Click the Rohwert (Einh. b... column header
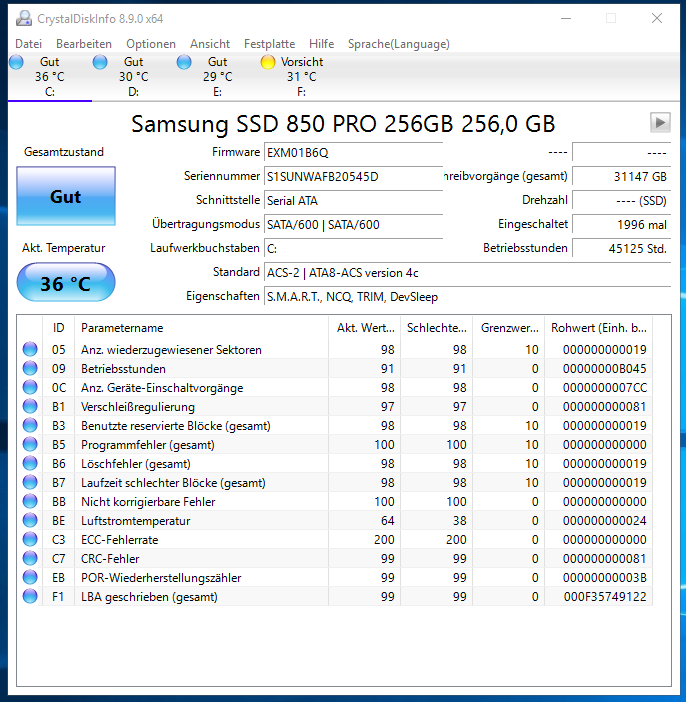The height and width of the screenshot is (702, 686). (x=599, y=328)
